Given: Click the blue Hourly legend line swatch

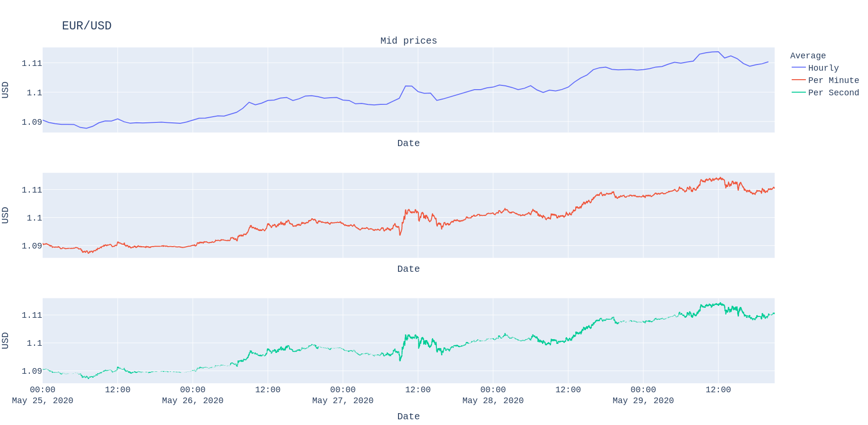Looking at the screenshot, I should [799, 68].
